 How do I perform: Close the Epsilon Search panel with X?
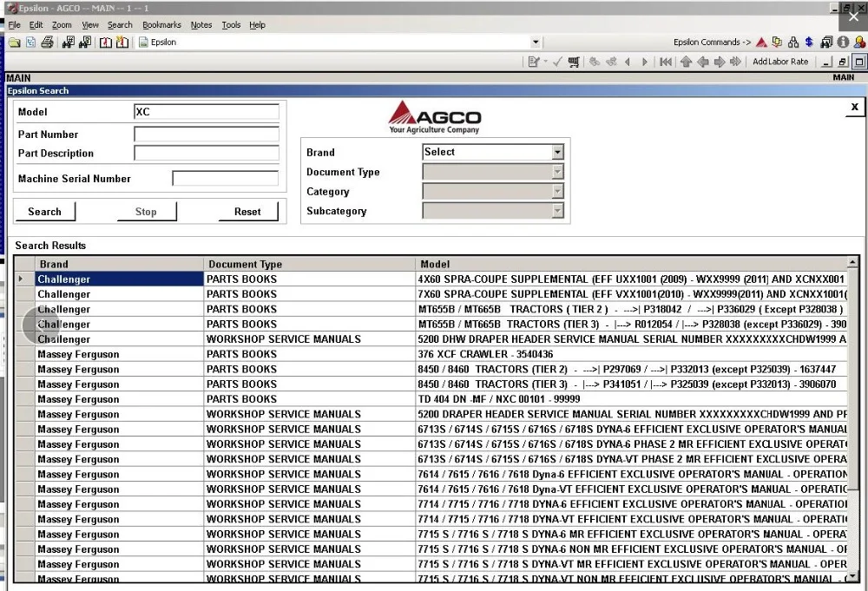pyautogui.click(x=854, y=107)
